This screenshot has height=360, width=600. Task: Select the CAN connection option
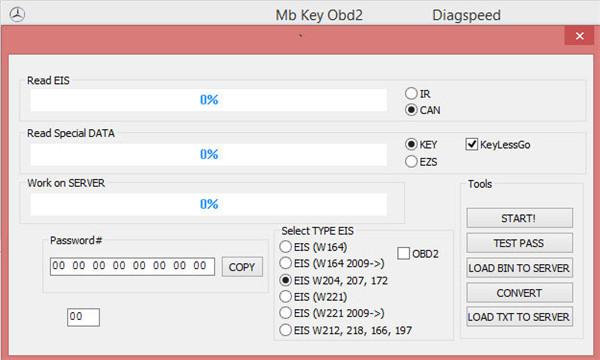click(411, 110)
